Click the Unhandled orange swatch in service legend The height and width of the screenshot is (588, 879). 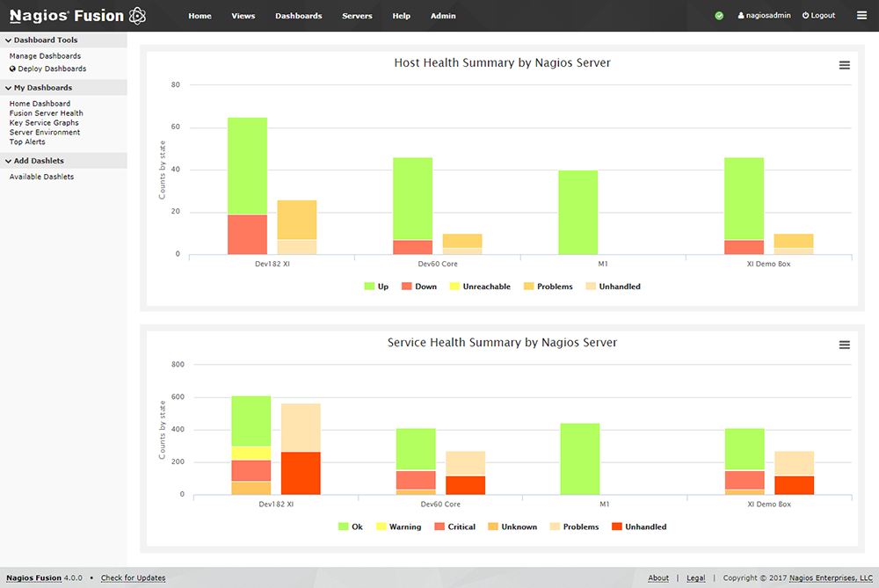pos(616,527)
